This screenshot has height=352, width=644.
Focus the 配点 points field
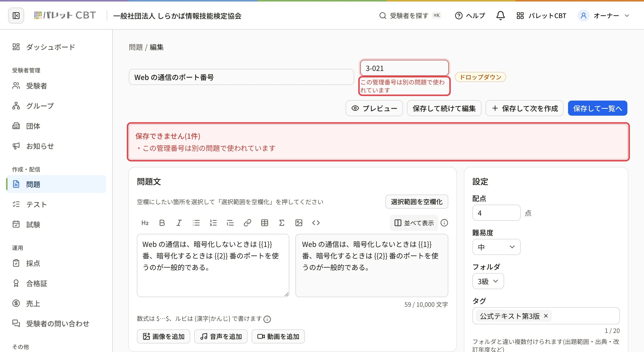coord(496,213)
